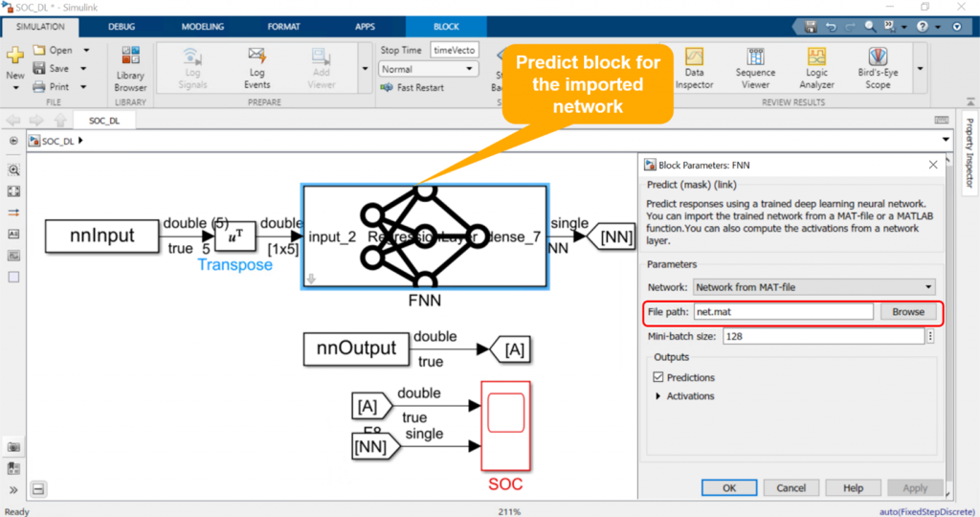The image size is (980, 517).
Task: Switch to the MODELING tab
Action: pos(203,27)
